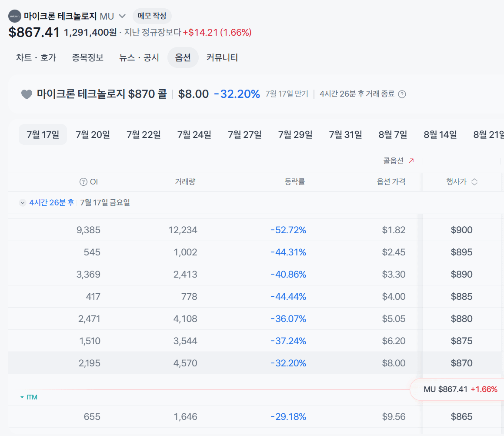Open the MU ticker dropdown chevron
Image resolution: width=504 pixels, height=436 pixels.
pyautogui.click(x=122, y=16)
